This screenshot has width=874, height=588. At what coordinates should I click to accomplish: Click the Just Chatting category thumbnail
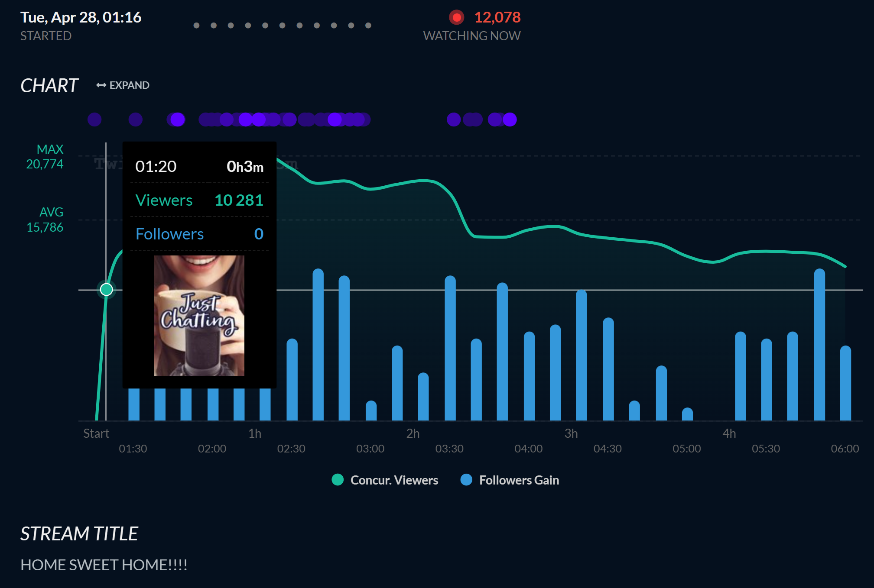[199, 316]
